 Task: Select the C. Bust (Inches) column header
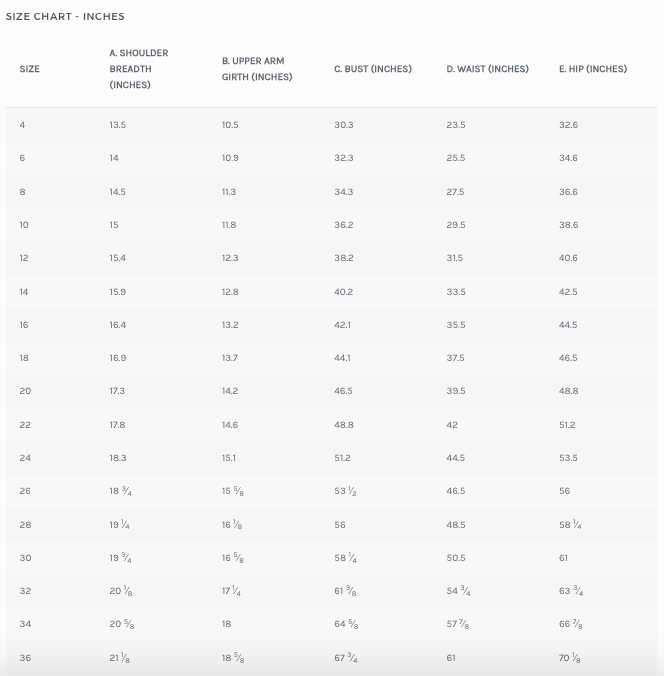tap(373, 69)
